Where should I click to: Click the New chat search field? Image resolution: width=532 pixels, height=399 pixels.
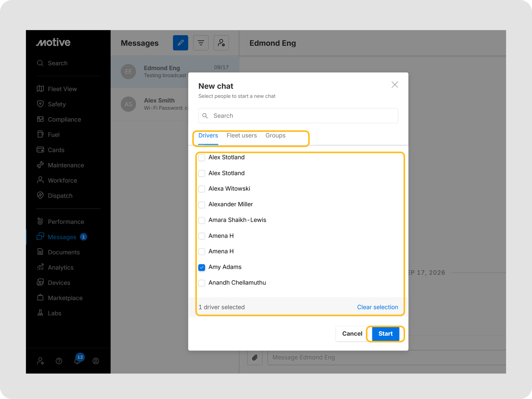(x=298, y=116)
